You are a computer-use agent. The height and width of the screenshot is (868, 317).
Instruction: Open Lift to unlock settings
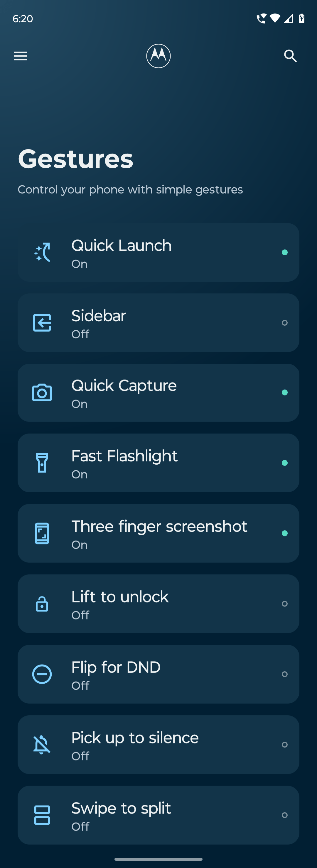[x=158, y=604]
